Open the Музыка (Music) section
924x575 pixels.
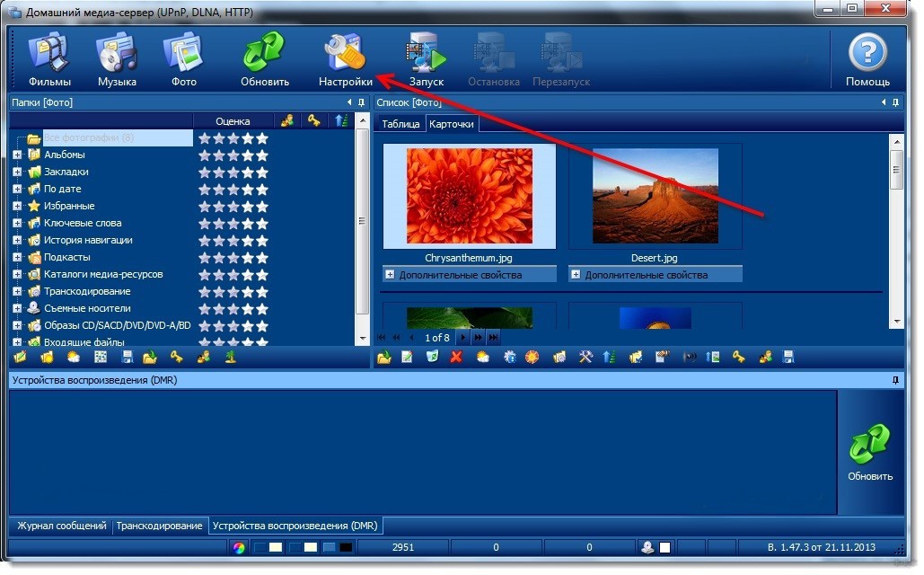(117, 60)
